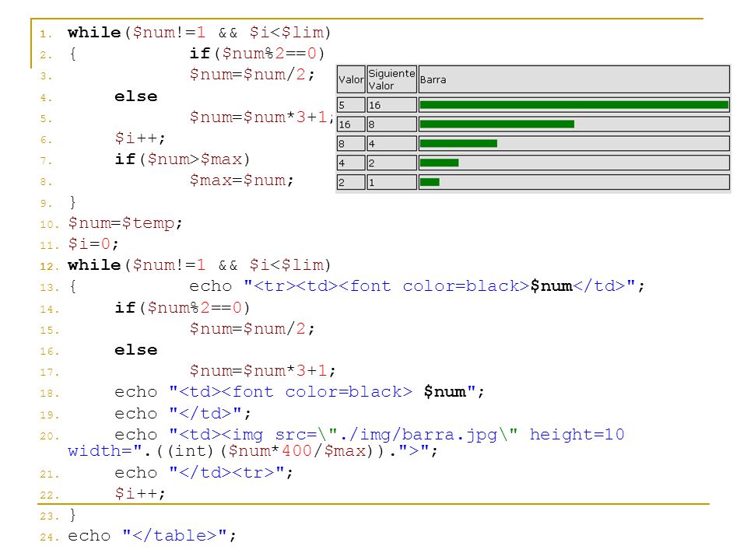Click the Siguiente Valor cell in row 4
747x560 pixels.
(391, 163)
